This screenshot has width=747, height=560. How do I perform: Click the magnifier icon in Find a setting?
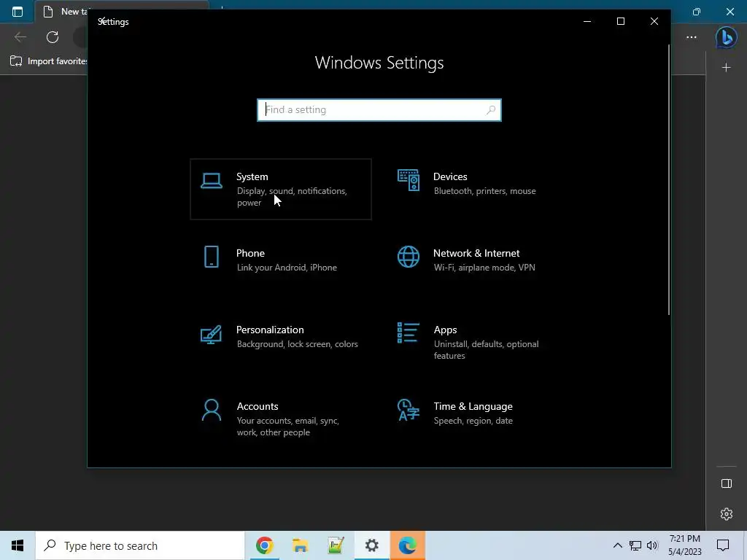[x=491, y=110]
